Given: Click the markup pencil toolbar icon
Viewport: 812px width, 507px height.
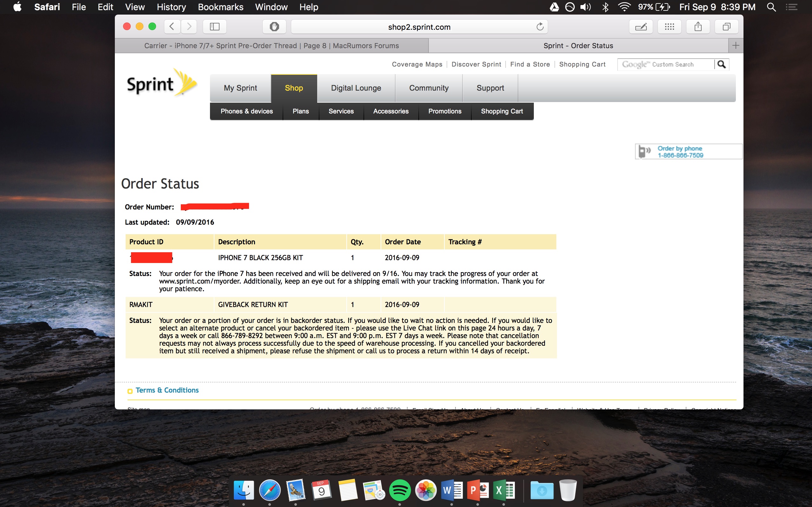Looking at the screenshot, I should 641,27.
